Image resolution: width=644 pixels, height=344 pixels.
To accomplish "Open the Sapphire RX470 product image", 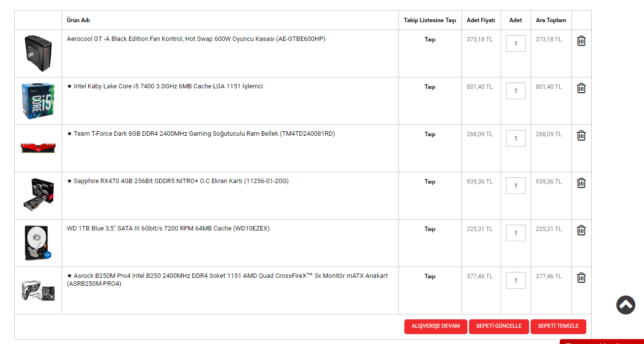I will pos(38,195).
